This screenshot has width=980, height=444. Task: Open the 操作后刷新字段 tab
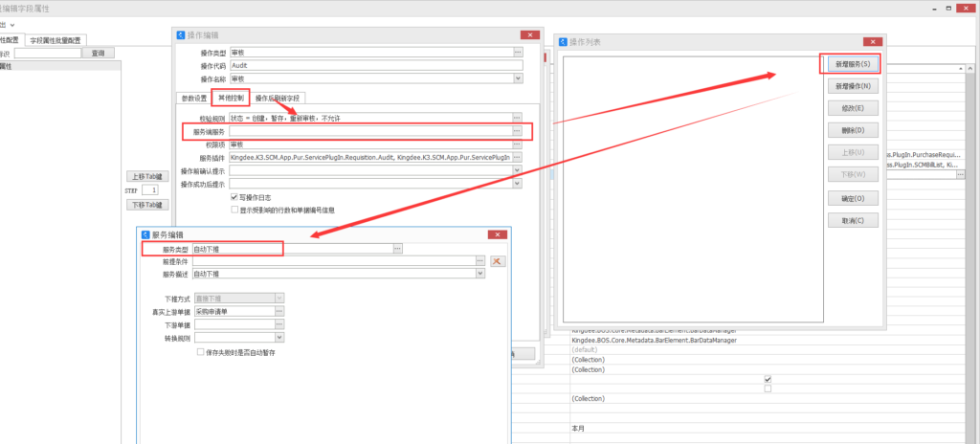(278, 98)
